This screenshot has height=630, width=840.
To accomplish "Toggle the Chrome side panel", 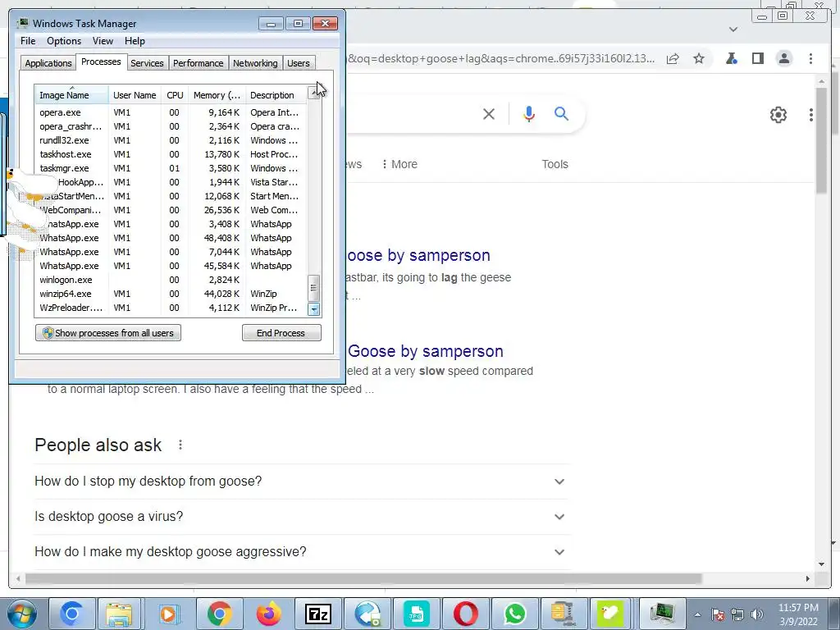I will pos(757,58).
